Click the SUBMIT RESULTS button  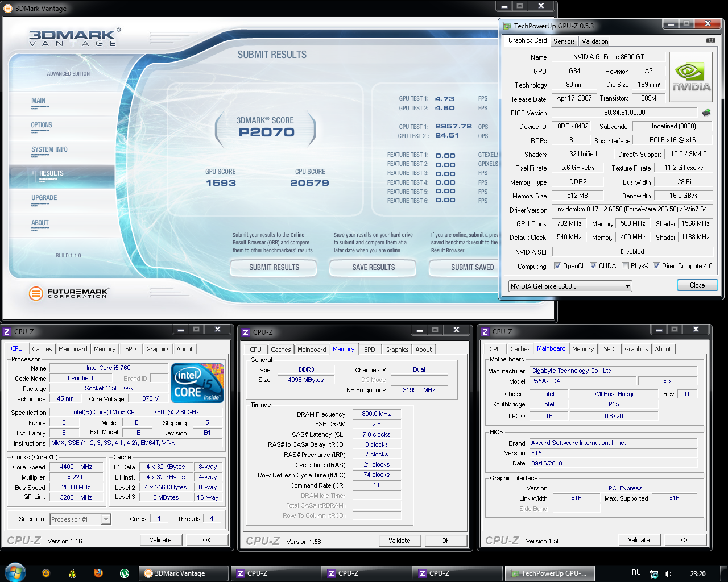[x=274, y=267]
